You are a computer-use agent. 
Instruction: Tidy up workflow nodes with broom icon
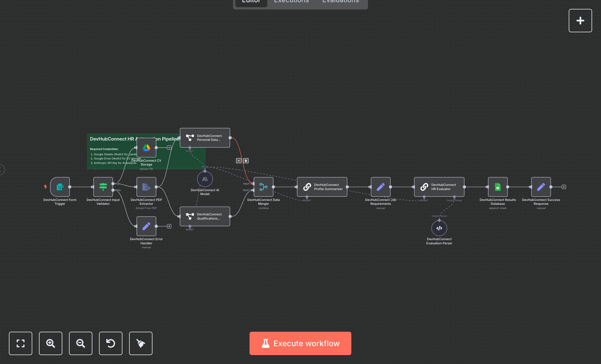[x=141, y=343]
